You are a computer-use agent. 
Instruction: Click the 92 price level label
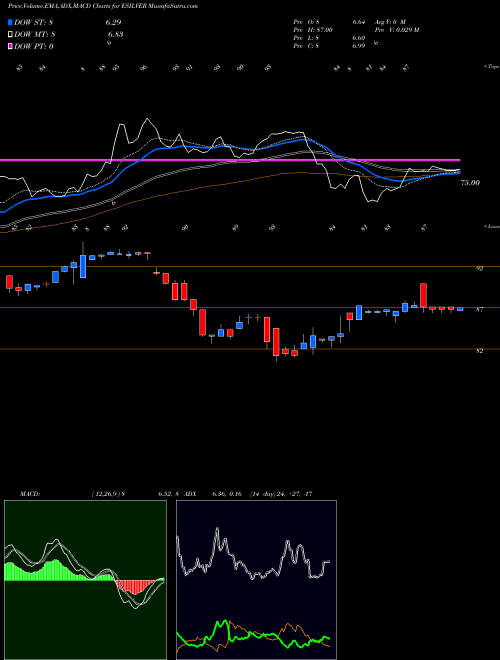(479, 269)
